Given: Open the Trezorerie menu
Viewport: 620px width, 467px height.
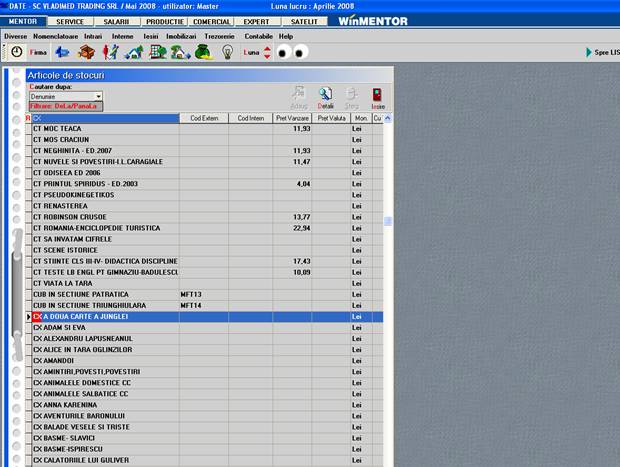Looking at the screenshot, I should (x=219, y=36).
